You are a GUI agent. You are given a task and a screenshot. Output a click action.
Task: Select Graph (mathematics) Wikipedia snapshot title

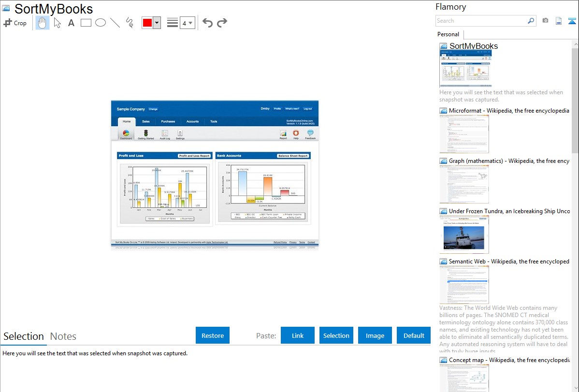pyautogui.click(x=509, y=161)
